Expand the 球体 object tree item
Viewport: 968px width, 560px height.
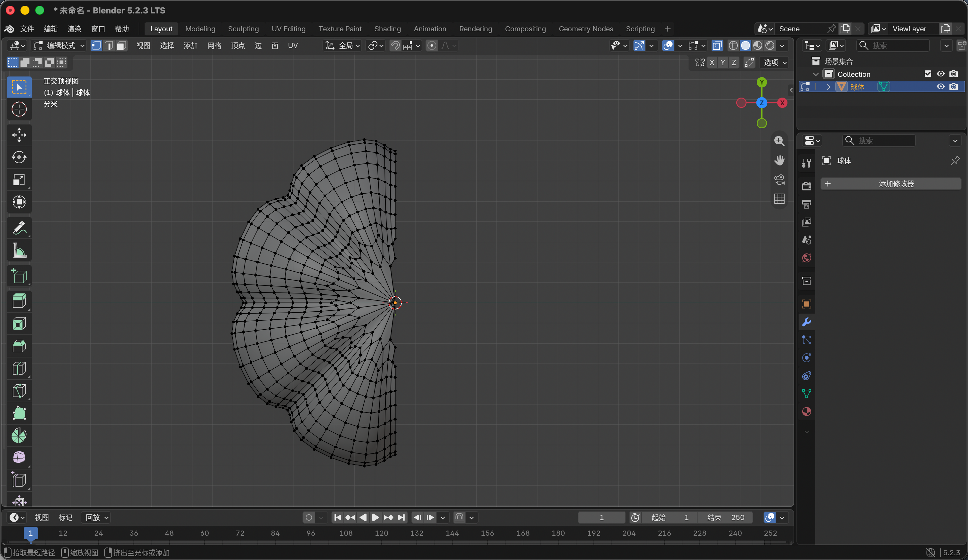(x=828, y=87)
